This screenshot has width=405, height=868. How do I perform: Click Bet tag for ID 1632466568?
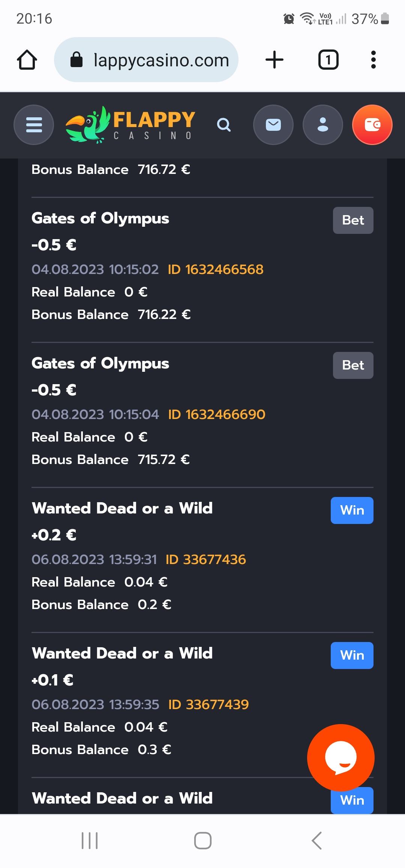353,220
